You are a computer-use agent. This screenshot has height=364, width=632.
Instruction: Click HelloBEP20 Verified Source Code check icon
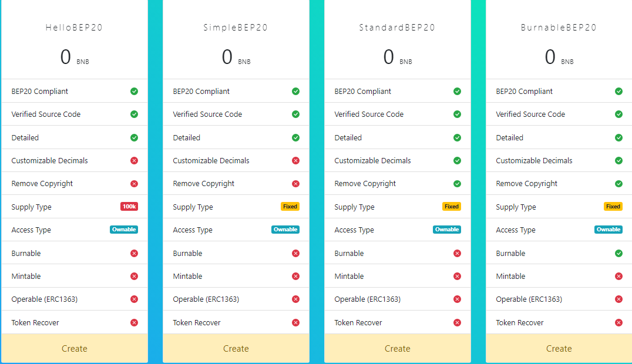[x=135, y=114]
